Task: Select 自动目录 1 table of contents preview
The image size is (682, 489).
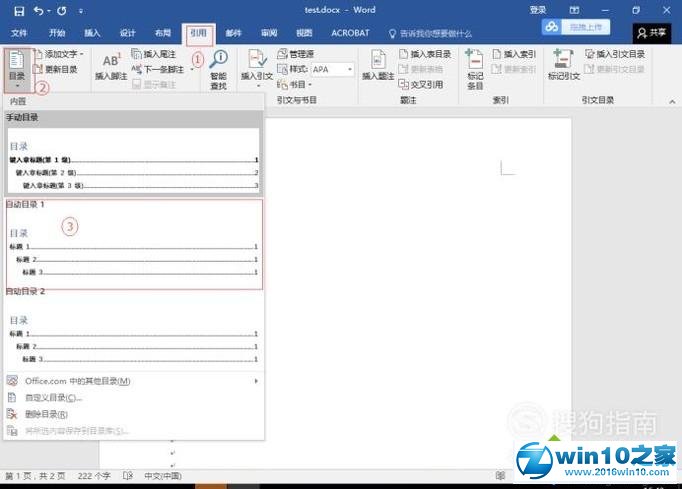Action: pos(133,246)
